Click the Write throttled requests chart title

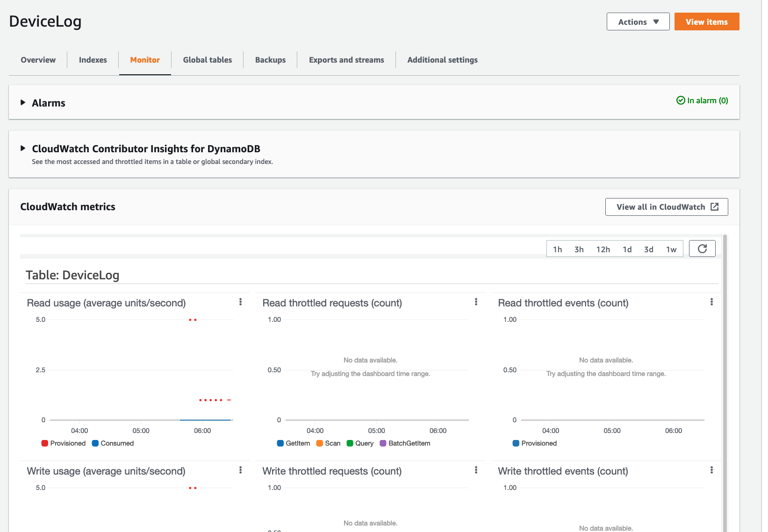pos(332,471)
